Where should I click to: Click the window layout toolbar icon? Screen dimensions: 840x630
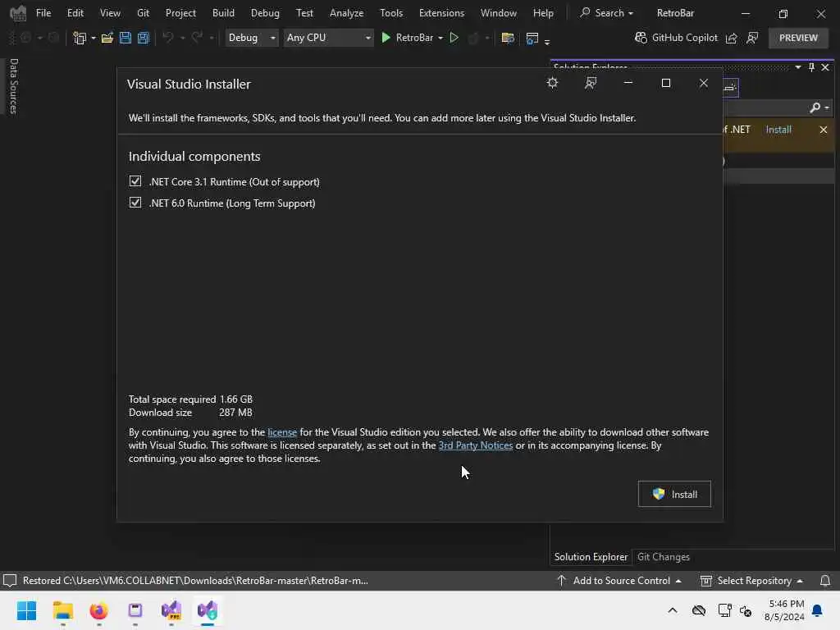pos(532,38)
